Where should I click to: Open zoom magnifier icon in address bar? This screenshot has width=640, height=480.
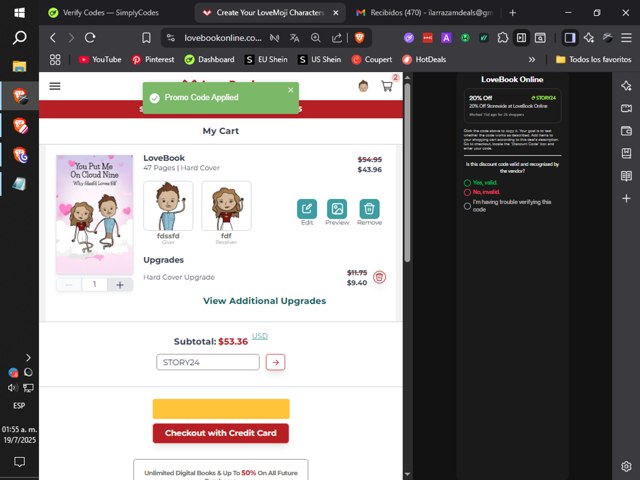(x=316, y=38)
